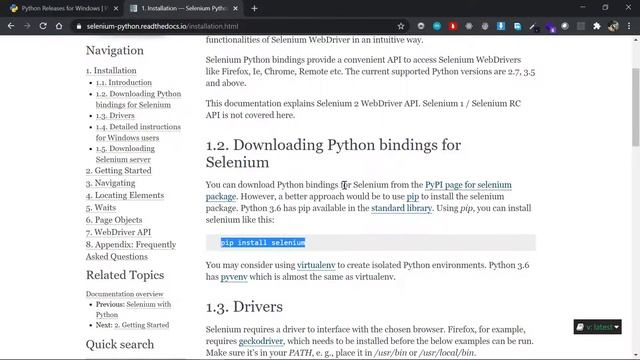Navigate to 2. Getting Started

(x=118, y=171)
